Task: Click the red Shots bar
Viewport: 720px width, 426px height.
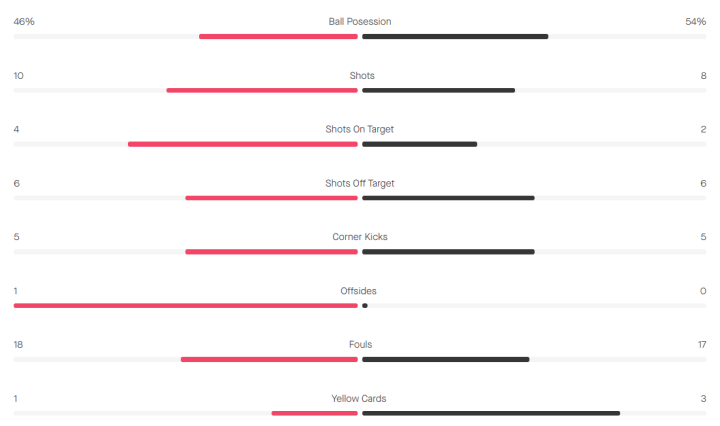Action: pos(262,90)
